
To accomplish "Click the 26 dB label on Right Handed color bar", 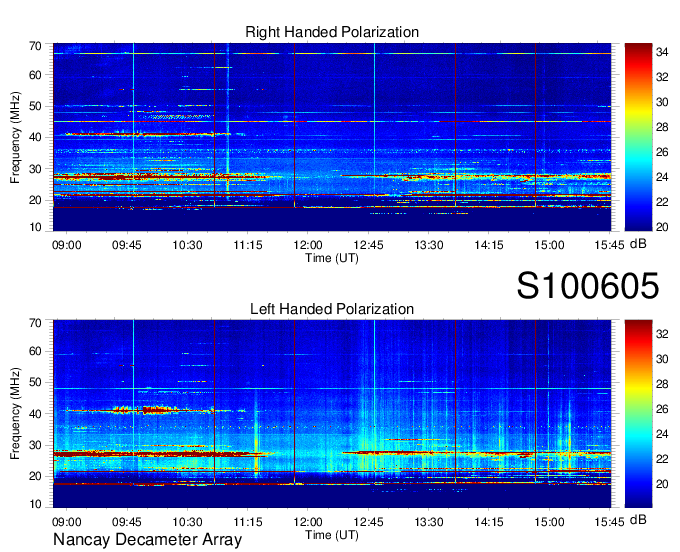I will [x=662, y=152].
